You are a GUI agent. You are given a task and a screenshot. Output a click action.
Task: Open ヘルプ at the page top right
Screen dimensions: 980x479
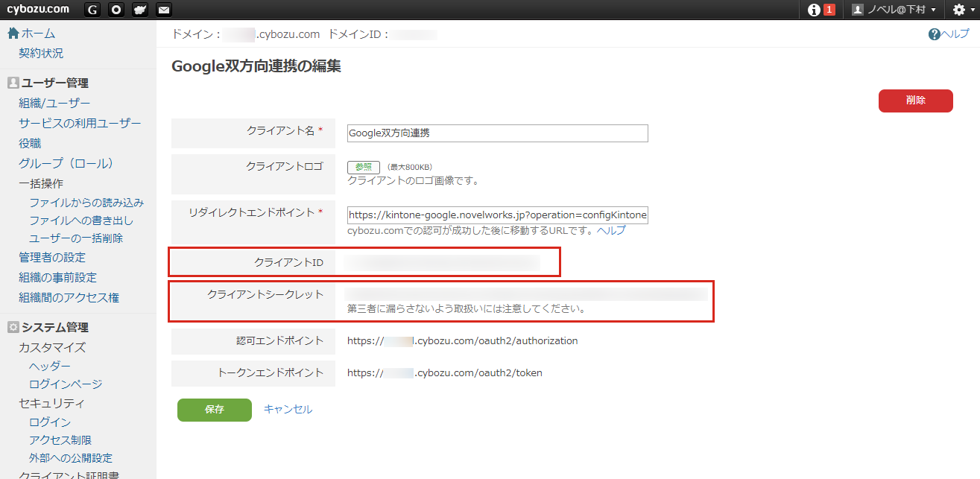click(x=949, y=34)
